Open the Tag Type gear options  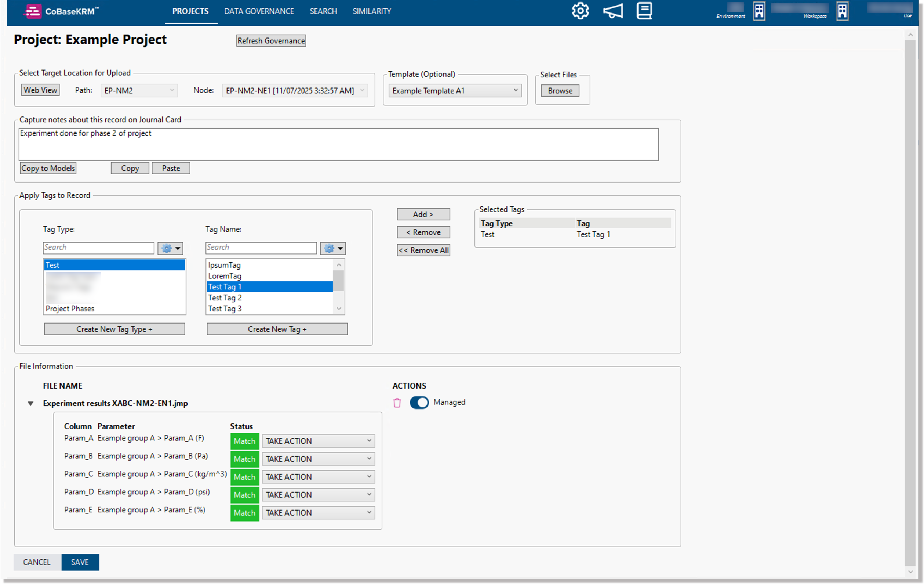(x=170, y=248)
